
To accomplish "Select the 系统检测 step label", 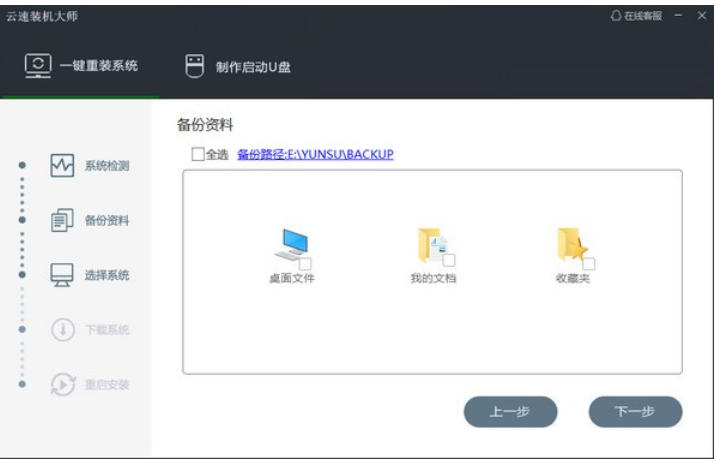I will pyautogui.click(x=107, y=166).
